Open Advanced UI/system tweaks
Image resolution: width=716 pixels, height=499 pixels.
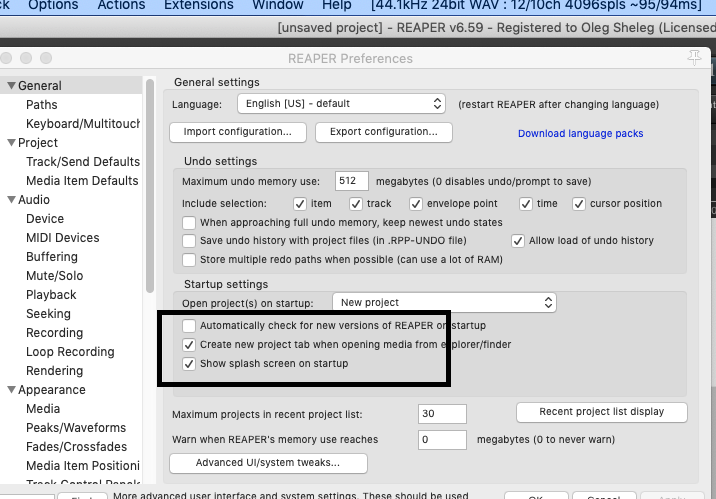[x=268, y=463]
